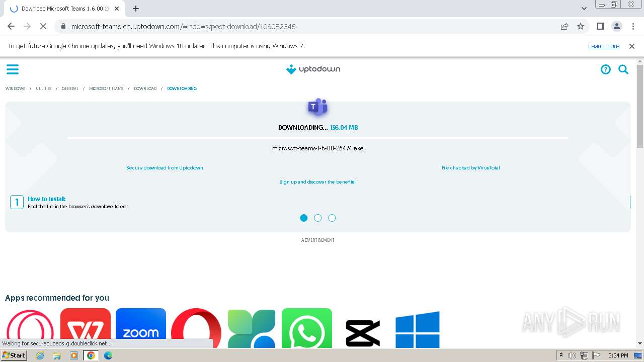Image resolution: width=644 pixels, height=362 pixels.
Task: Go to the WINDOWS breadcrumb
Action: click(15, 88)
